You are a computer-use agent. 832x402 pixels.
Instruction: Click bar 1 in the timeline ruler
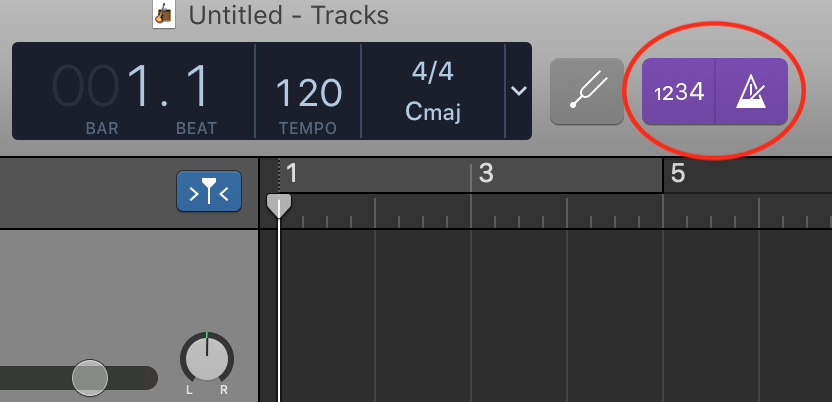(x=292, y=174)
